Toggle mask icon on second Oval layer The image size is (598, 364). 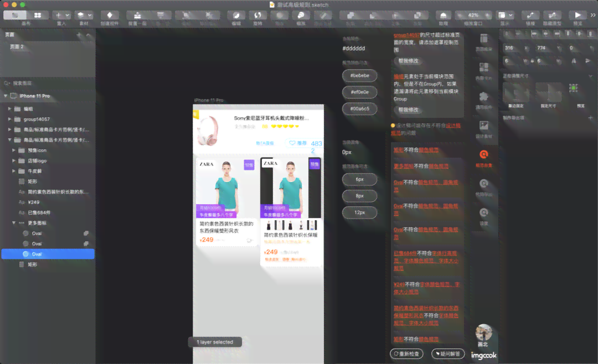pos(86,243)
